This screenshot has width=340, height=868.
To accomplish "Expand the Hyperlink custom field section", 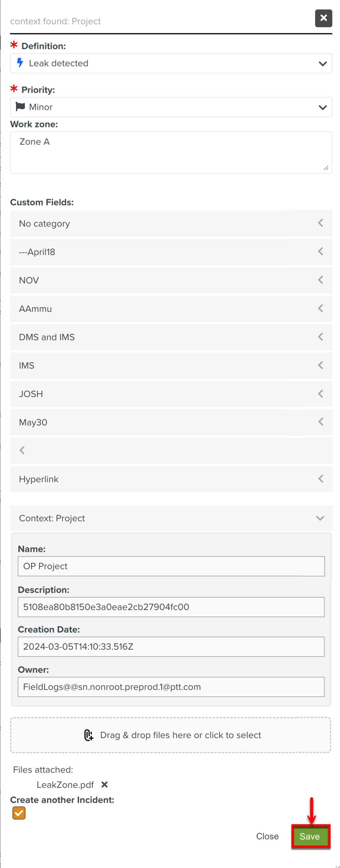I will [x=171, y=479].
